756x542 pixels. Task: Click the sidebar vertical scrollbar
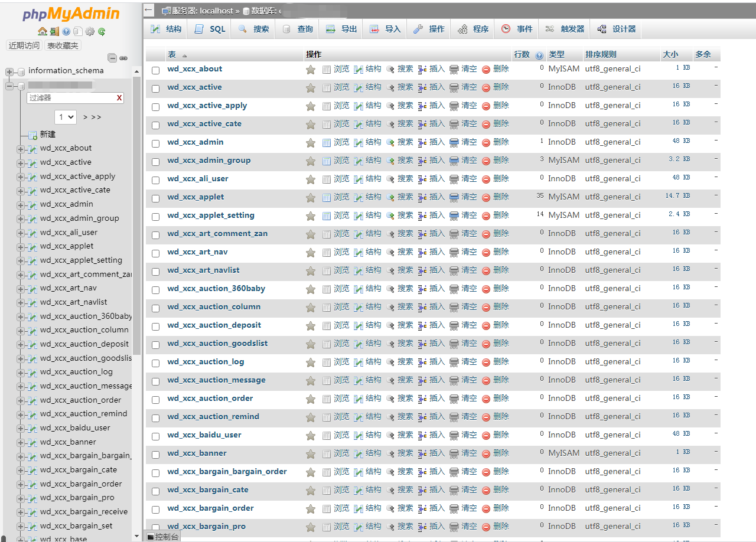137,216
